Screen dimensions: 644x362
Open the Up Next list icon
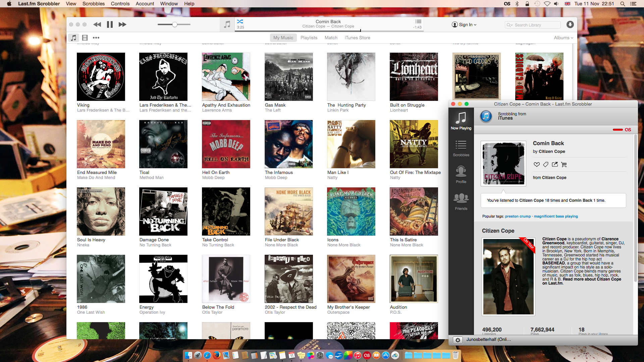click(x=418, y=21)
